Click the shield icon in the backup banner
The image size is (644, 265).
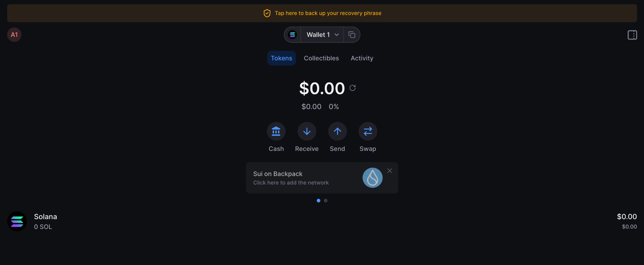[x=267, y=13]
